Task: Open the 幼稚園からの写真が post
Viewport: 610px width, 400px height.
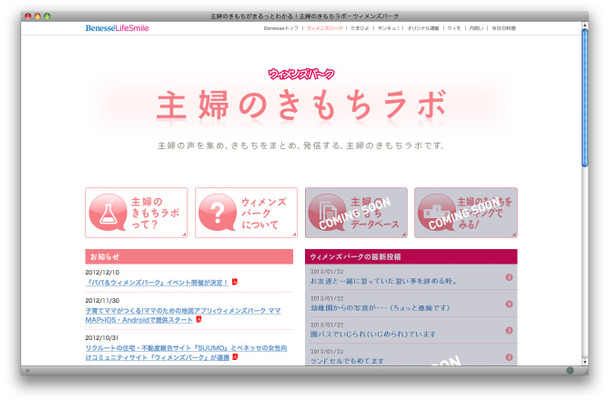Action: click(380, 308)
